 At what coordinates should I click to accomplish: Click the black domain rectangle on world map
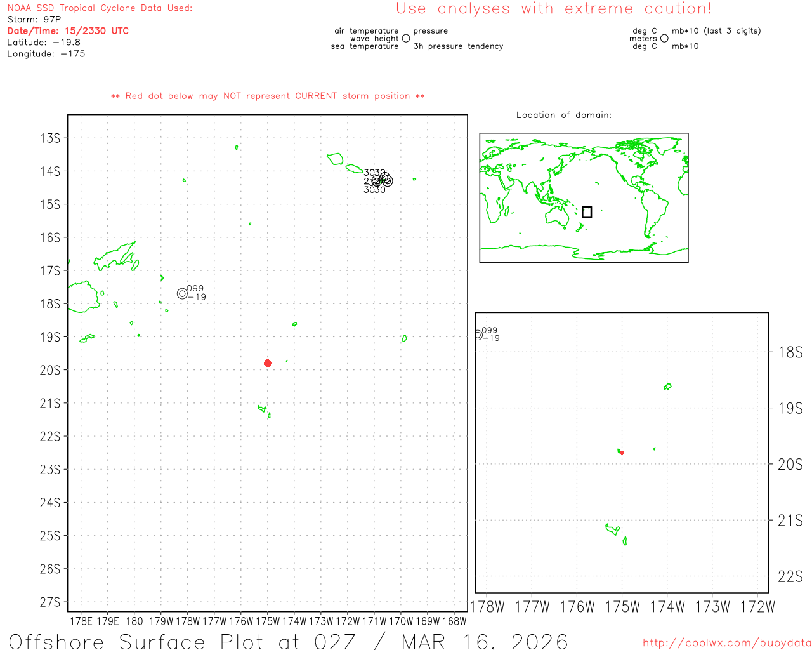(x=587, y=212)
